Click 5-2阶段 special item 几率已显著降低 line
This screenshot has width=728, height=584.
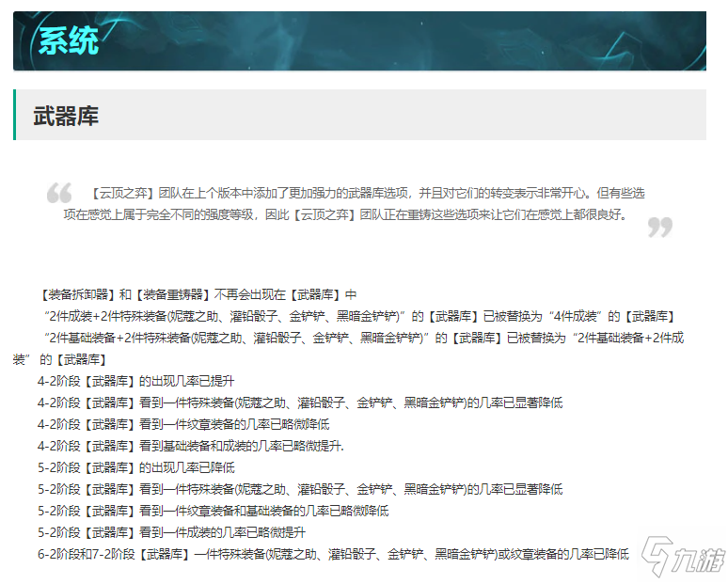(300, 489)
